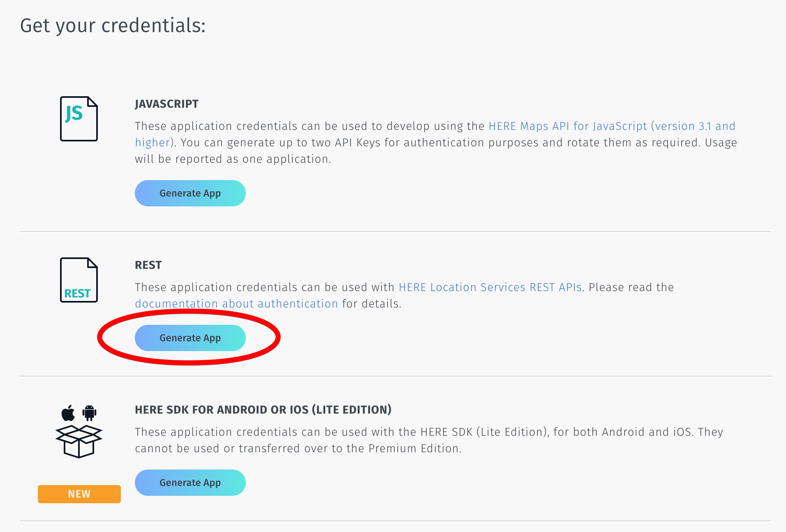This screenshot has height=532, width=786.
Task: Open HERE Location Services REST APIs link
Action: click(x=490, y=287)
